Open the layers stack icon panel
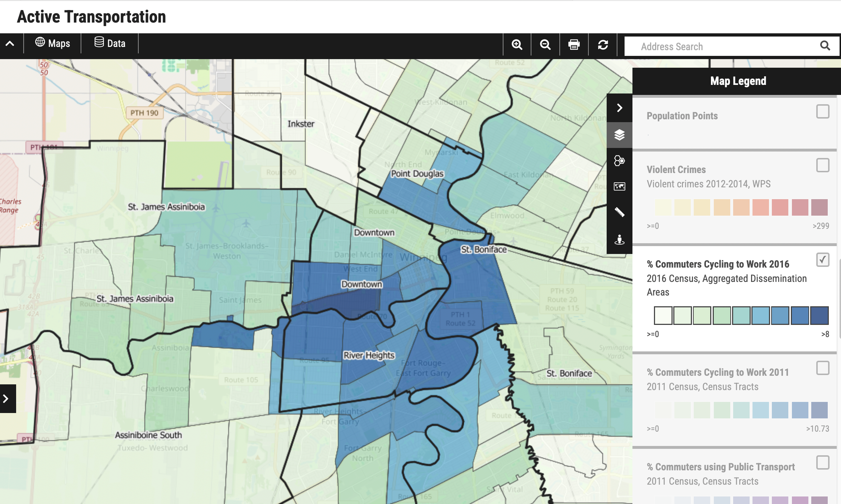Viewport: 841px width, 504px height. click(x=619, y=135)
